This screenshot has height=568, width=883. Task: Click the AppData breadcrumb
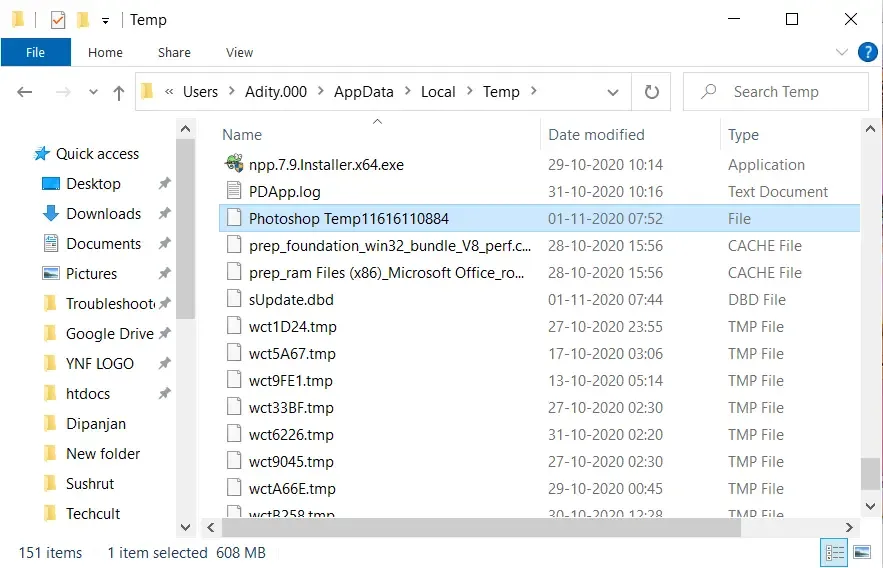364,92
